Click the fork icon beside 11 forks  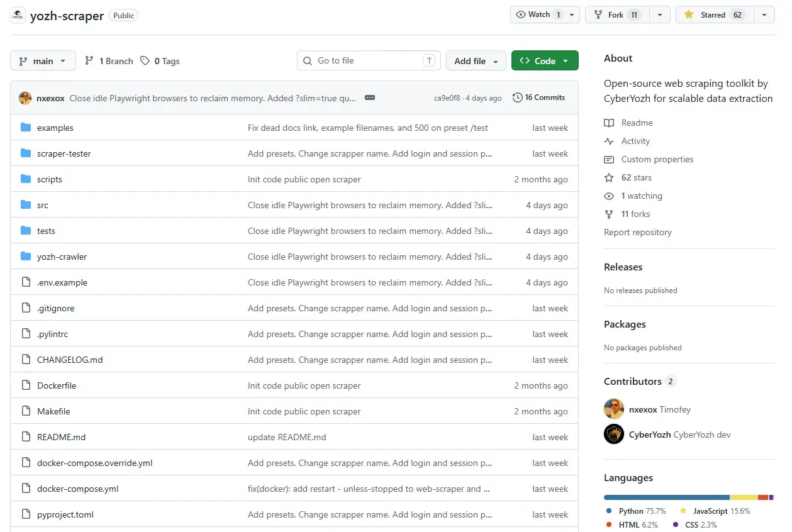click(x=609, y=214)
